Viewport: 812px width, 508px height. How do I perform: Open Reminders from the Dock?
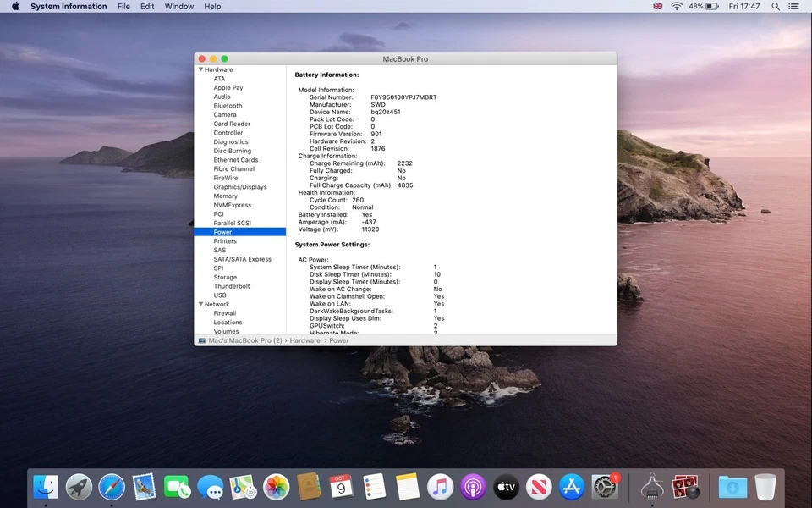point(375,488)
